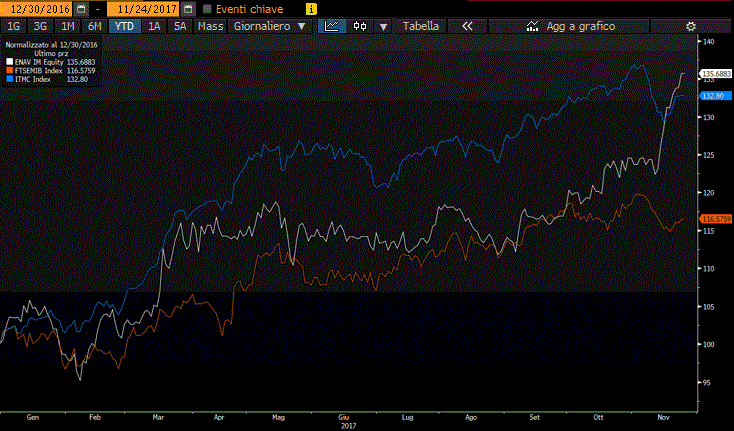
Task: Click the Agg a grafico button
Action: tap(569, 26)
